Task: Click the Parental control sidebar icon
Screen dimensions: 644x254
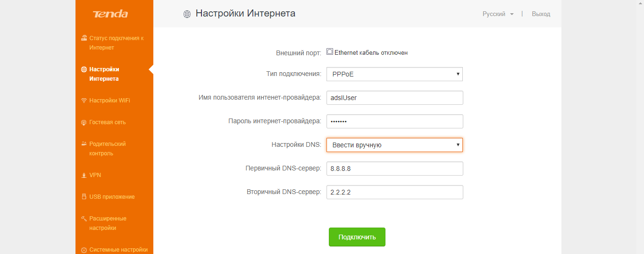Action: 84,144
